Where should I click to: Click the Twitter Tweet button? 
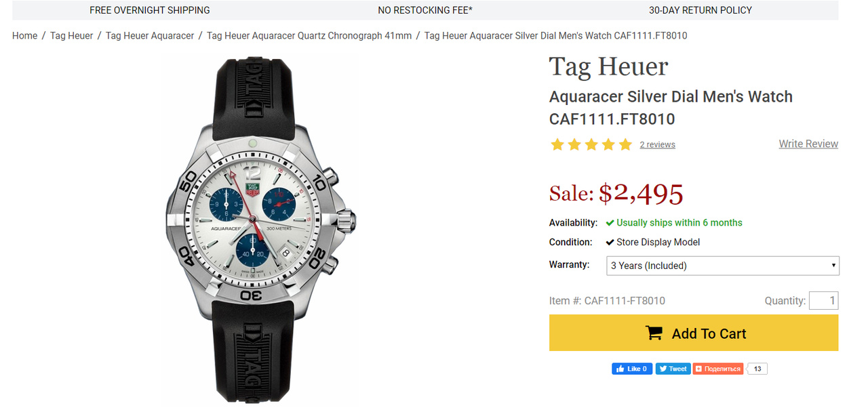[672, 369]
